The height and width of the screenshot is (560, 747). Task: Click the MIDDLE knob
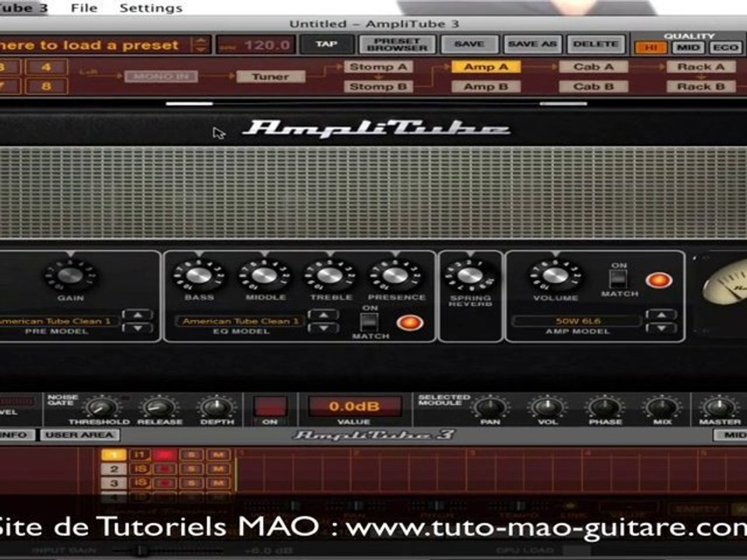point(265,275)
